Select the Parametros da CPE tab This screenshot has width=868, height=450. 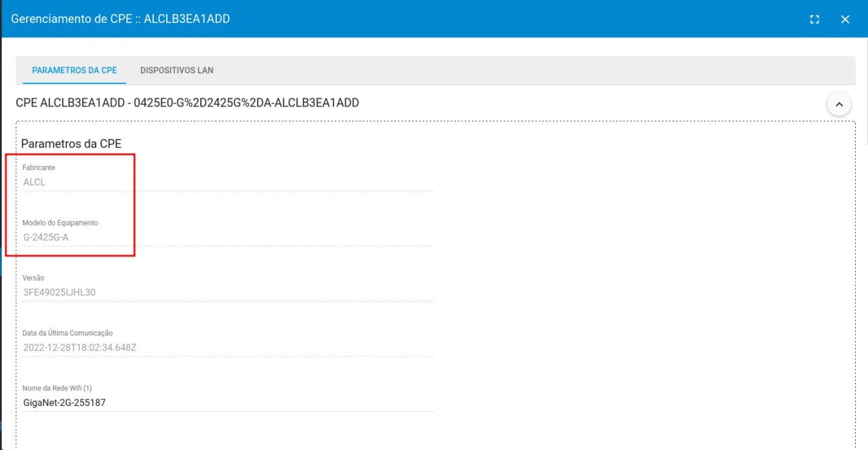point(75,70)
